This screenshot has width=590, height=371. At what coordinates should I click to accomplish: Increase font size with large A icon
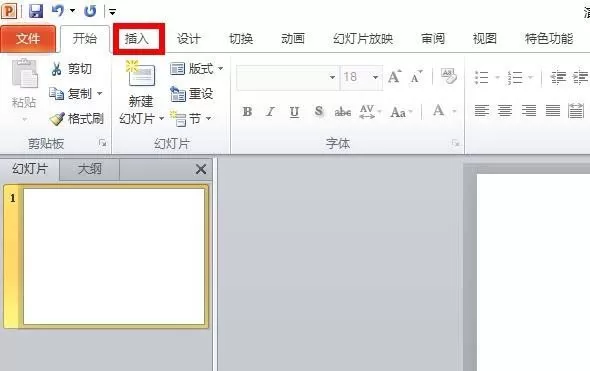pos(395,77)
